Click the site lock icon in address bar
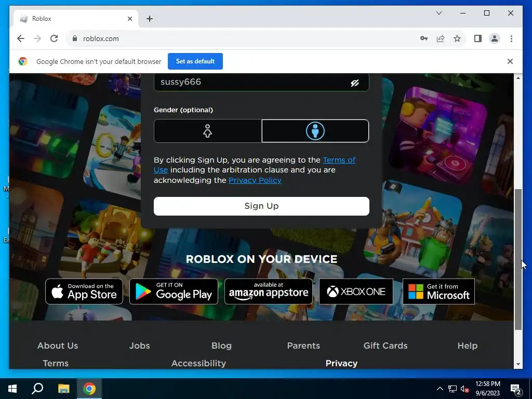Image resolution: width=532 pixels, height=399 pixels. (75, 38)
